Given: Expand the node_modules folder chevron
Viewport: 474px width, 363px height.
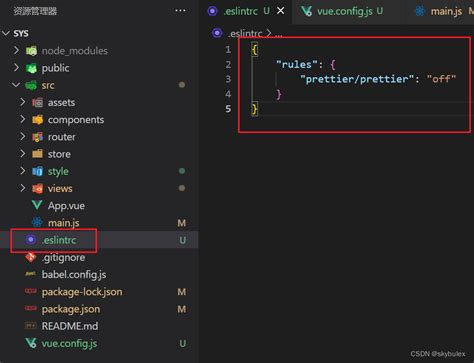Looking at the screenshot, I should coord(16,50).
